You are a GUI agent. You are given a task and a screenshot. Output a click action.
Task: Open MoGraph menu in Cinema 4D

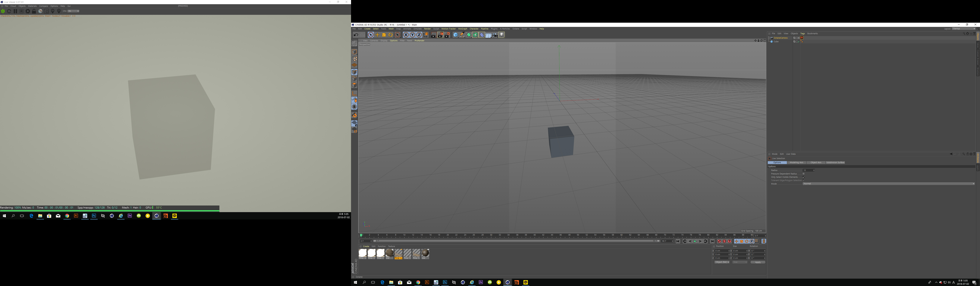[x=463, y=29]
